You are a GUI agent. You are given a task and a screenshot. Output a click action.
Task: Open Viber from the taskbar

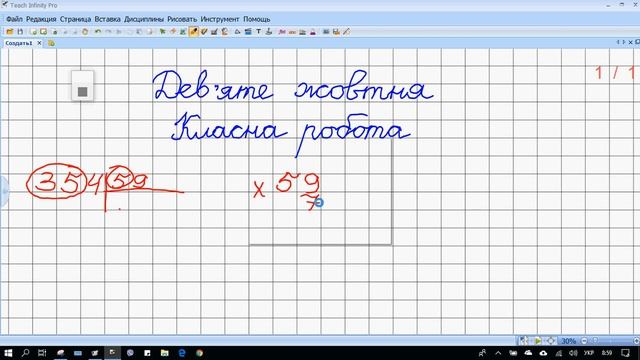point(130,353)
